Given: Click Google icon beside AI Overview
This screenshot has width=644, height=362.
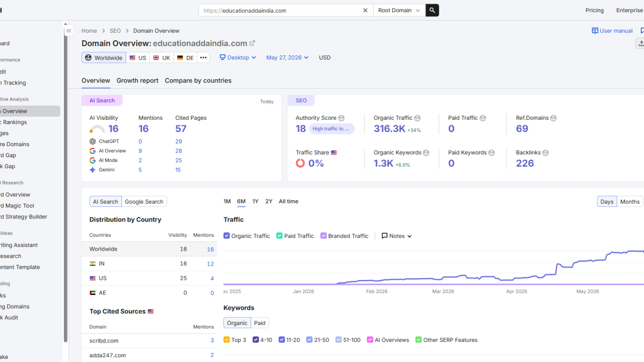Looking at the screenshot, I should 92,151.
